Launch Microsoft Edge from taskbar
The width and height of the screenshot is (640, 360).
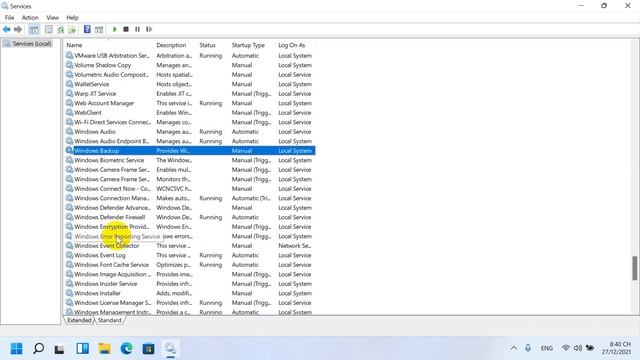click(127, 349)
